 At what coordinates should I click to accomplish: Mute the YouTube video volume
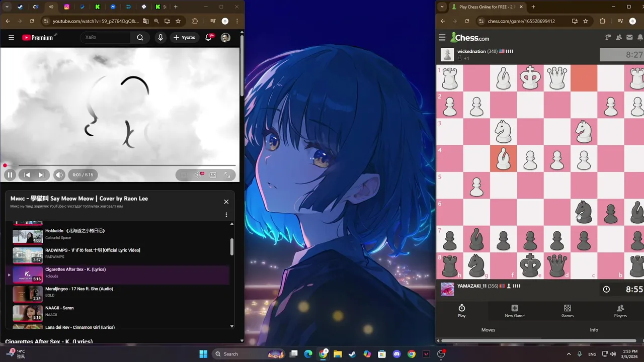tap(59, 175)
